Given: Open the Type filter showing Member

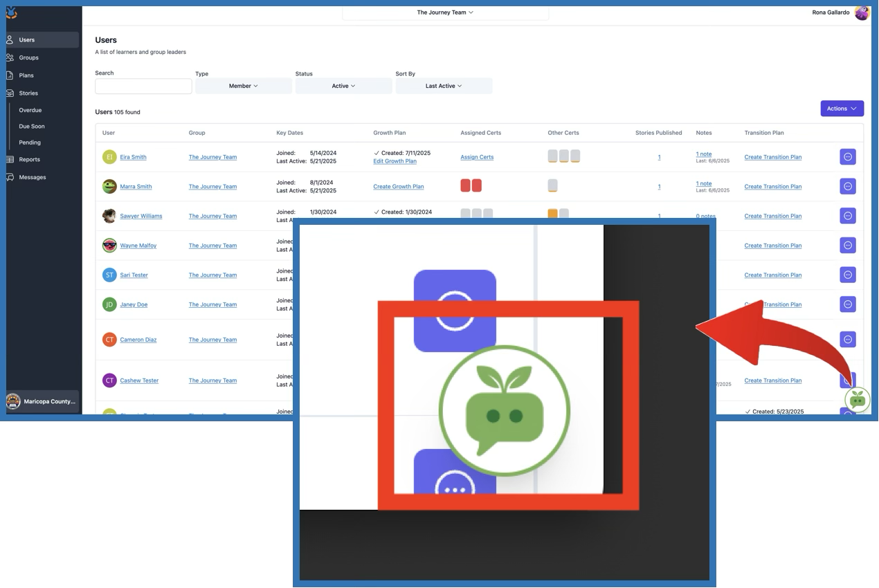Looking at the screenshot, I should pyautogui.click(x=243, y=85).
